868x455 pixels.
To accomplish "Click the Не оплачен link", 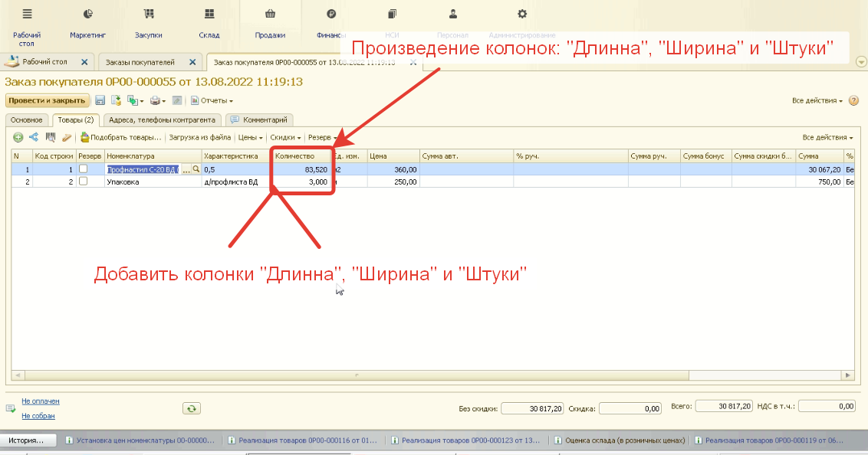I will click(41, 401).
